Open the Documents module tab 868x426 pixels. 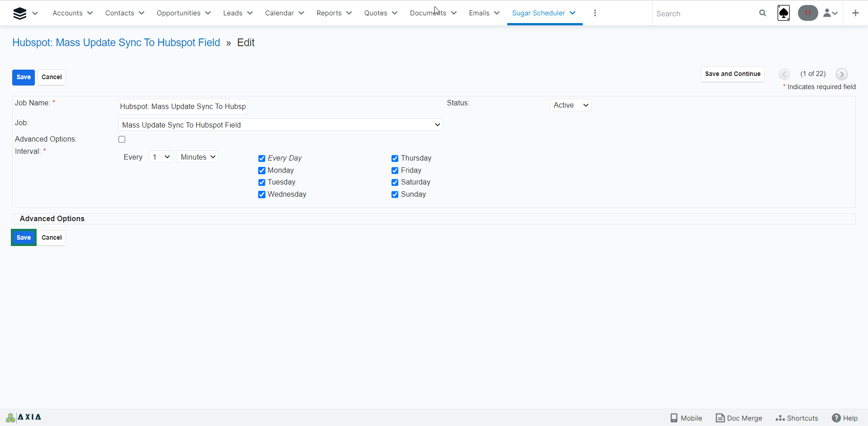(x=428, y=13)
